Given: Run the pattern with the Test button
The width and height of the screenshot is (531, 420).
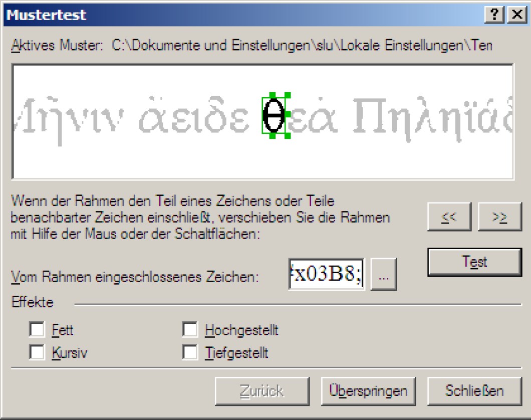Looking at the screenshot, I should click(475, 262).
